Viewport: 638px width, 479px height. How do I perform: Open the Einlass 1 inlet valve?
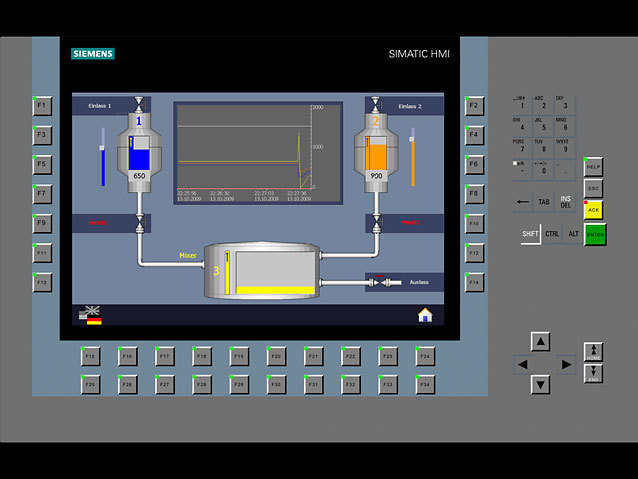click(139, 105)
